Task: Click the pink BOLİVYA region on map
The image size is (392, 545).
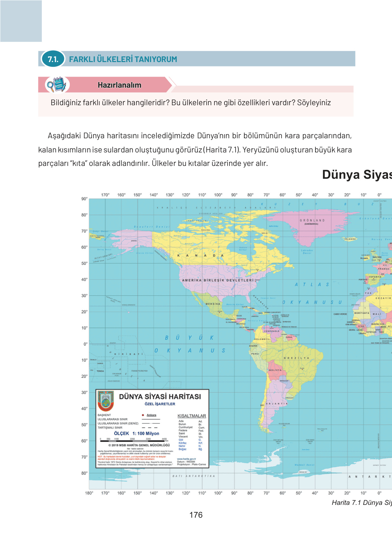Action: 275,370
